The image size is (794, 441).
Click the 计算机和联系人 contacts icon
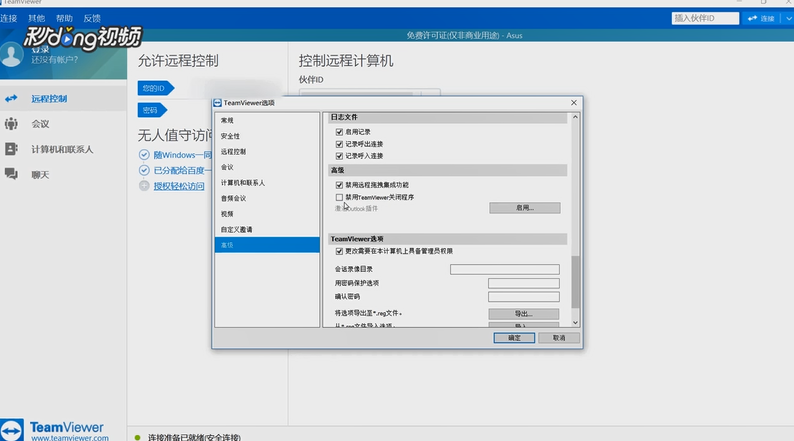pos(11,149)
